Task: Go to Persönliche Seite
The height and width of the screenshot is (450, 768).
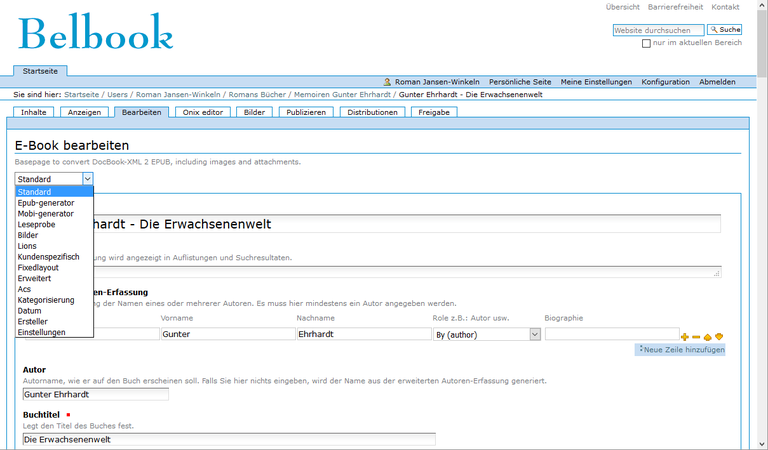Action: 520,82
